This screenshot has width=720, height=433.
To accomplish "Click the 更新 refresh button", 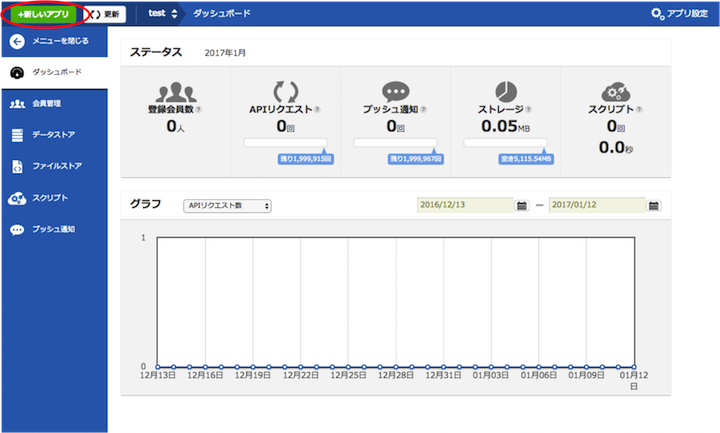I will click(x=105, y=14).
